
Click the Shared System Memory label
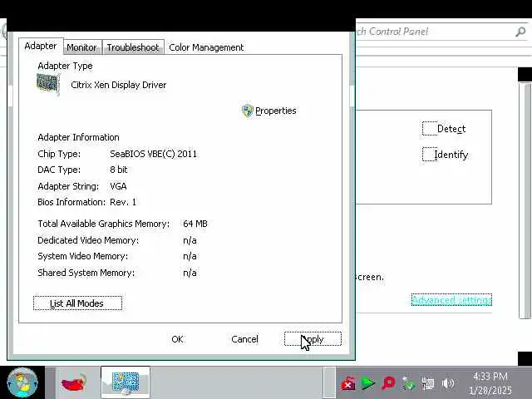(x=86, y=273)
